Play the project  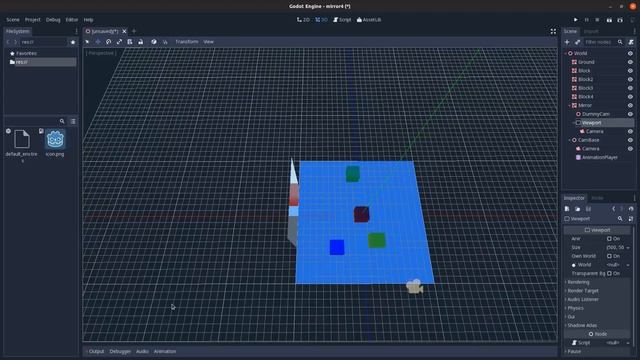[x=576, y=20]
